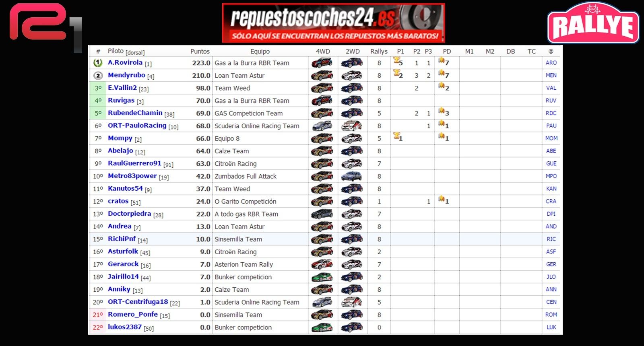
Task: Open lukos2387 driver profile
Action: (x=125, y=327)
